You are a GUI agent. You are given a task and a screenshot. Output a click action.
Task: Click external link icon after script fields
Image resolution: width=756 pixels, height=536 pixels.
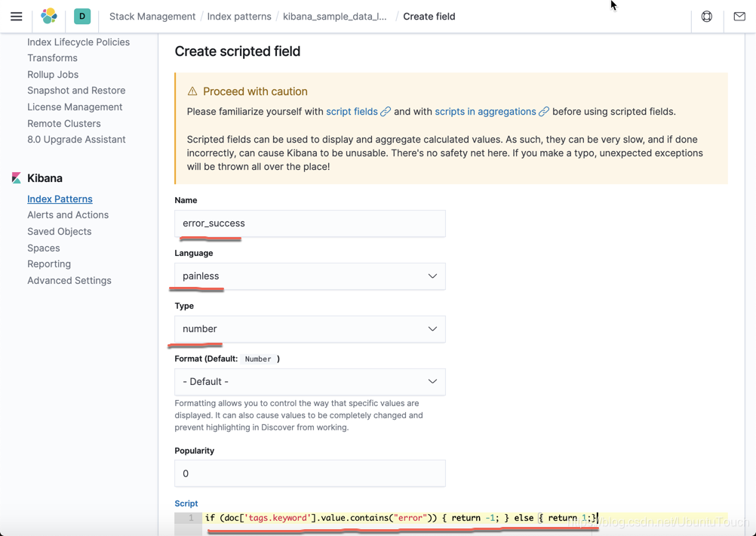386,112
